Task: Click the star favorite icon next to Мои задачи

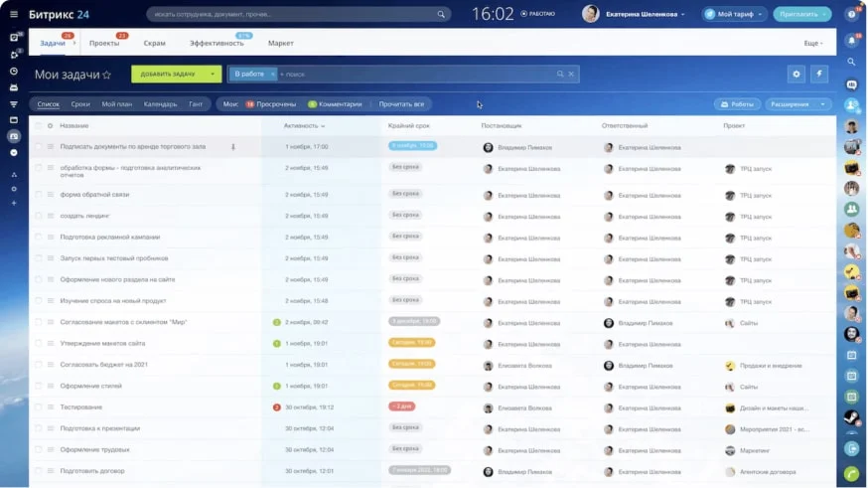Action: 107,75
